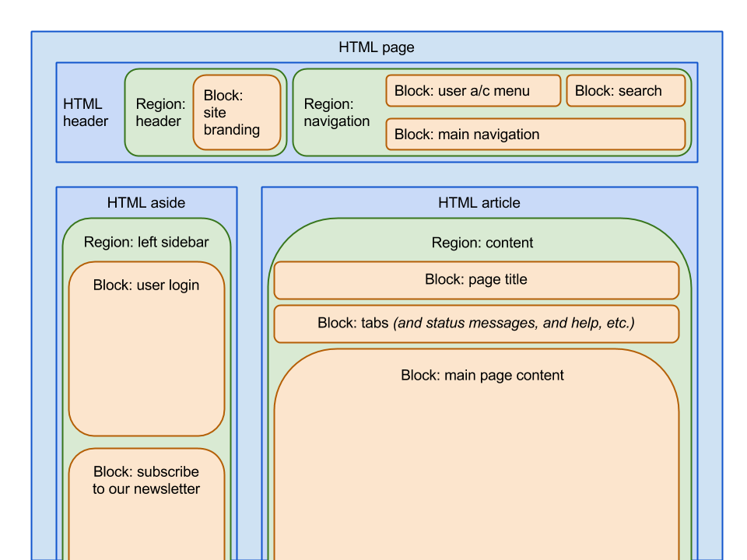747x560 pixels.
Task: Click the Region: left sidebar label
Action: (x=146, y=242)
